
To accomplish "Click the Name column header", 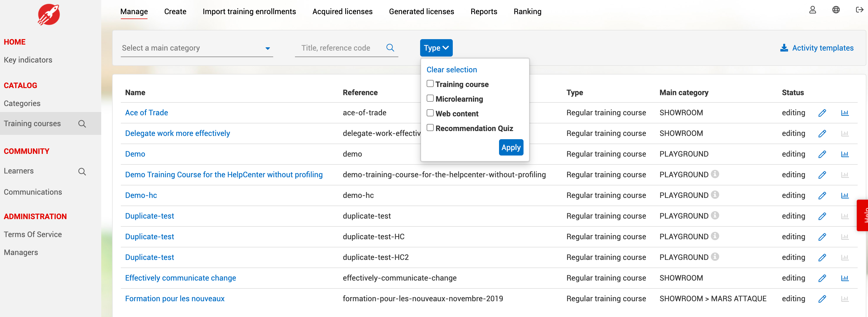I will (x=135, y=92).
